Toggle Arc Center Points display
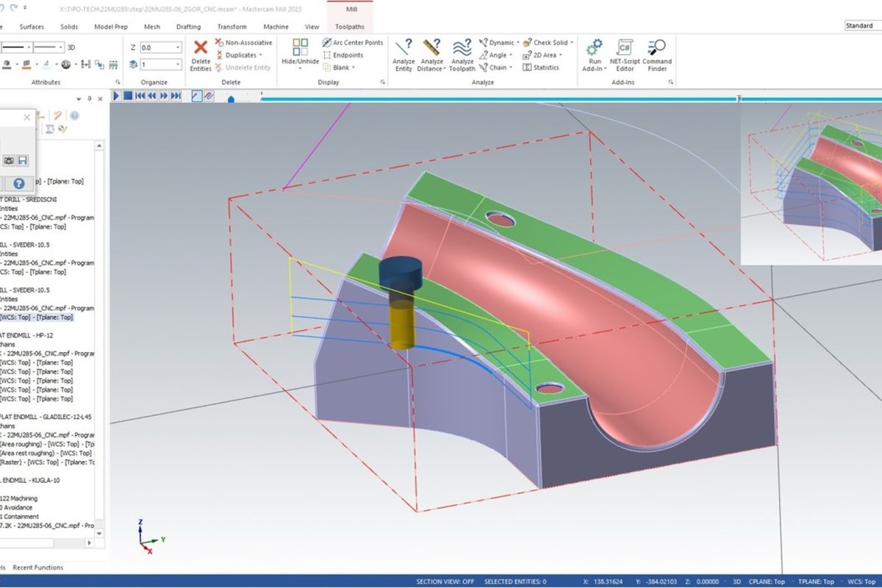The width and height of the screenshot is (882, 588). [x=353, y=43]
